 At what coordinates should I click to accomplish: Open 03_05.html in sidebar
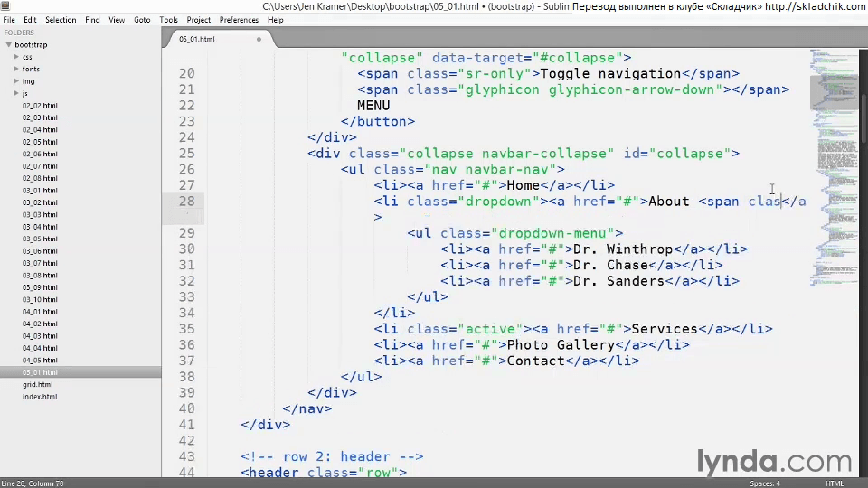(x=40, y=239)
